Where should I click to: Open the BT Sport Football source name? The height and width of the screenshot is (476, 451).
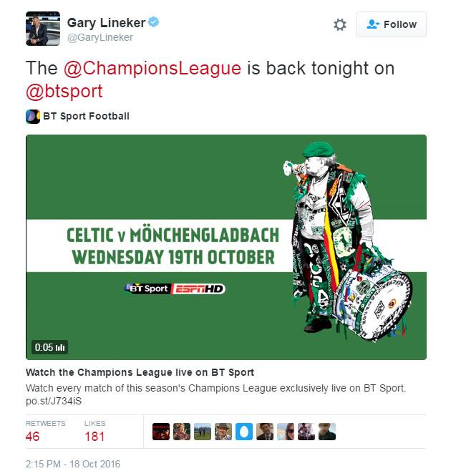point(86,116)
